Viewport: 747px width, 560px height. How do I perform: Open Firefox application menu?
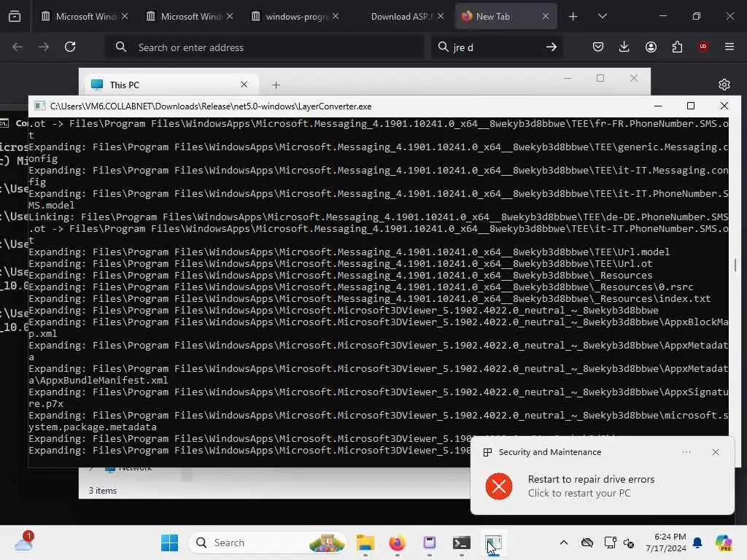click(x=729, y=47)
